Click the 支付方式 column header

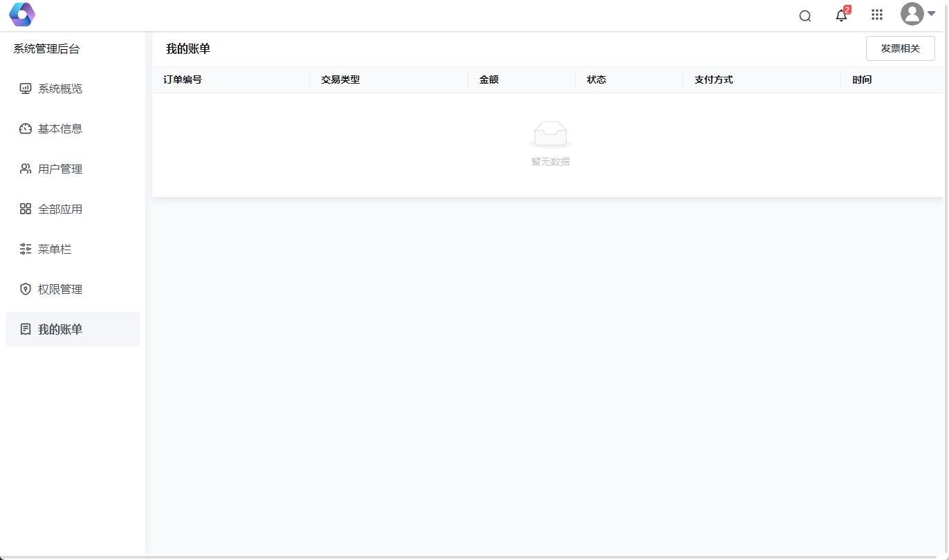pos(714,80)
